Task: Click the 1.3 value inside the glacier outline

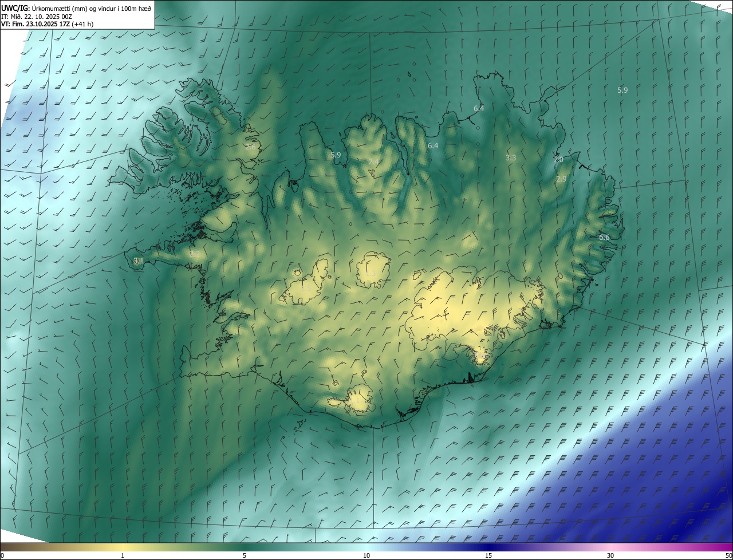Action: click(371, 274)
